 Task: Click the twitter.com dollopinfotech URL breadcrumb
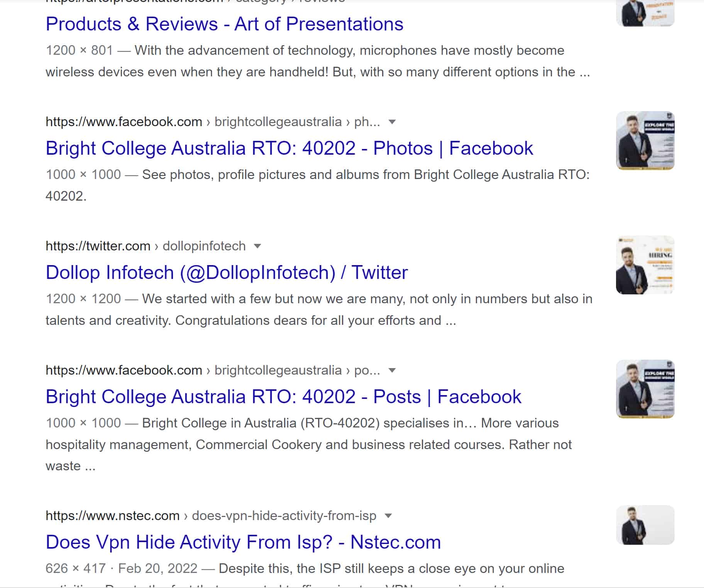[146, 246]
